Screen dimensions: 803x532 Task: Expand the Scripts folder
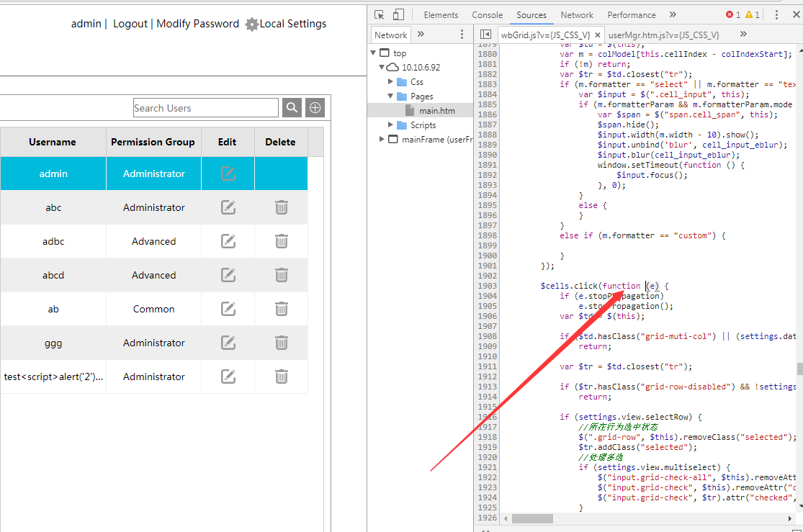pos(390,125)
